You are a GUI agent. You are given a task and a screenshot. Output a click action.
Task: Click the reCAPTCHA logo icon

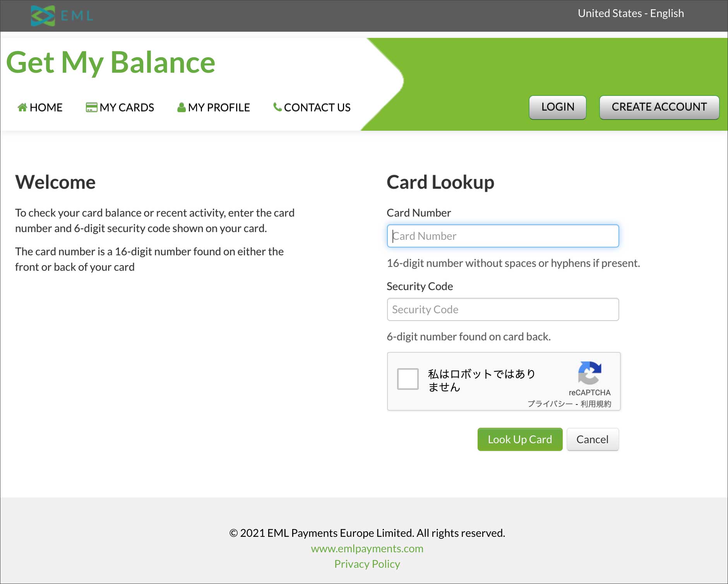tap(589, 373)
